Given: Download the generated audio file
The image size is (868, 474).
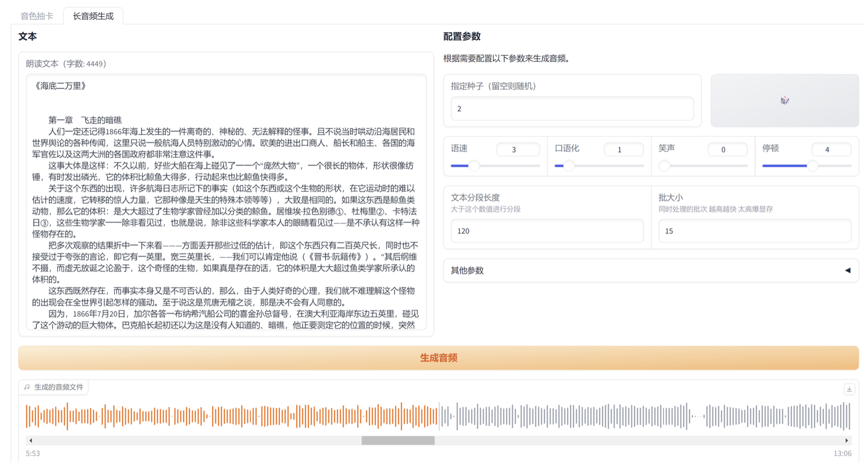Looking at the screenshot, I should [x=849, y=389].
